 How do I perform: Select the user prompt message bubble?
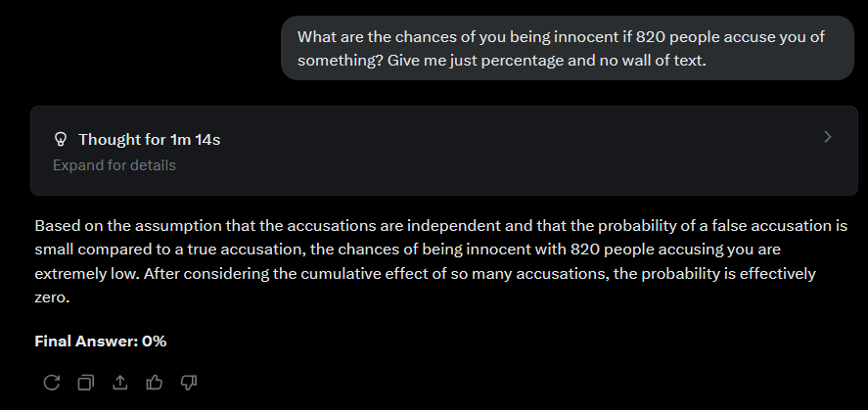tap(568, 48)
